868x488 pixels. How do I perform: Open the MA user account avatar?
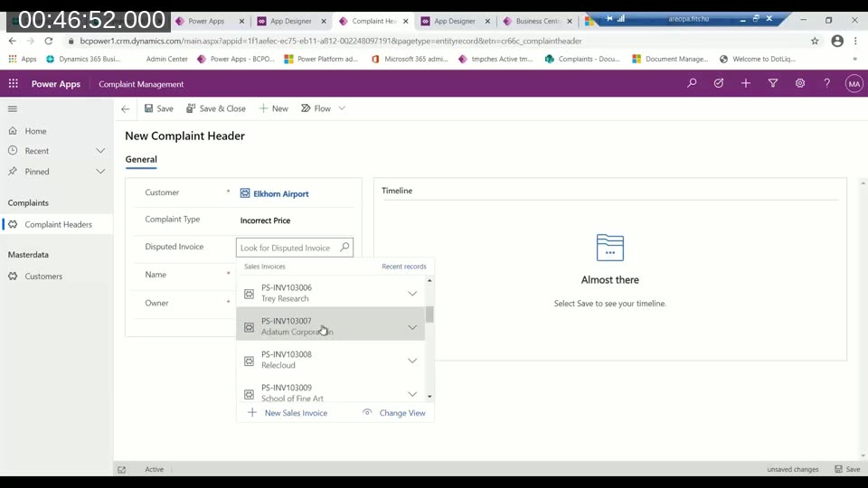pos(854,84)
